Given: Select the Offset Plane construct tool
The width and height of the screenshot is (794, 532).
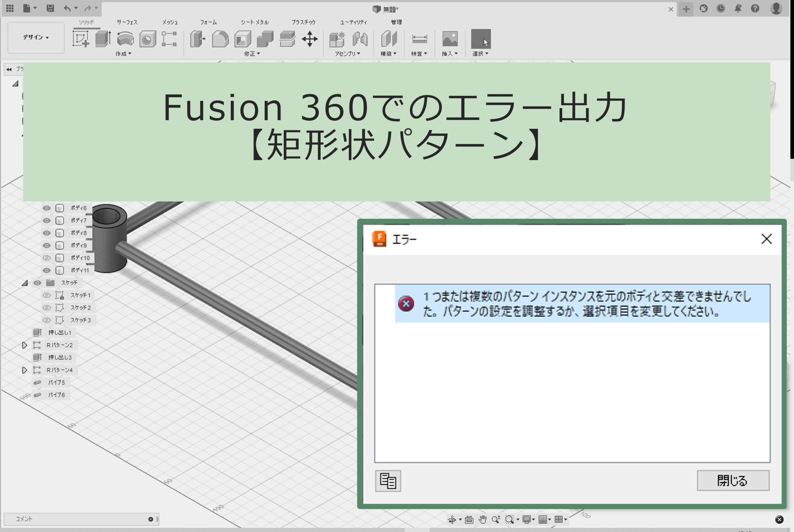Looking at the screenshot, I should (x=389, y=39).
